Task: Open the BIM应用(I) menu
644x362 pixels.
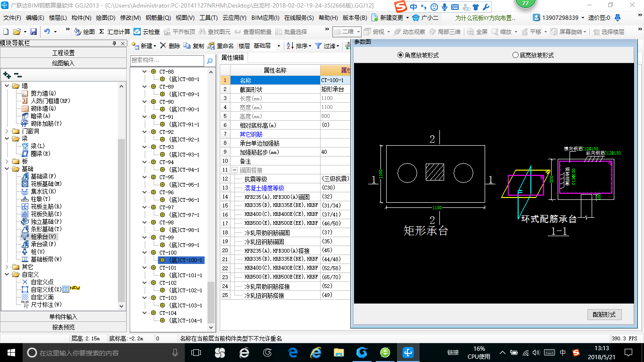Action: [265, 18]
